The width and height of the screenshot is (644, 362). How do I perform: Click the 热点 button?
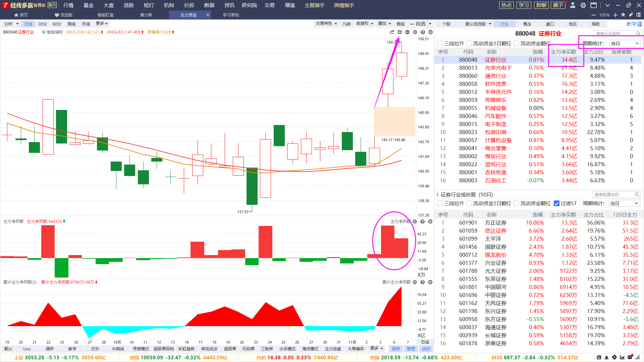(x=506, y=5)
